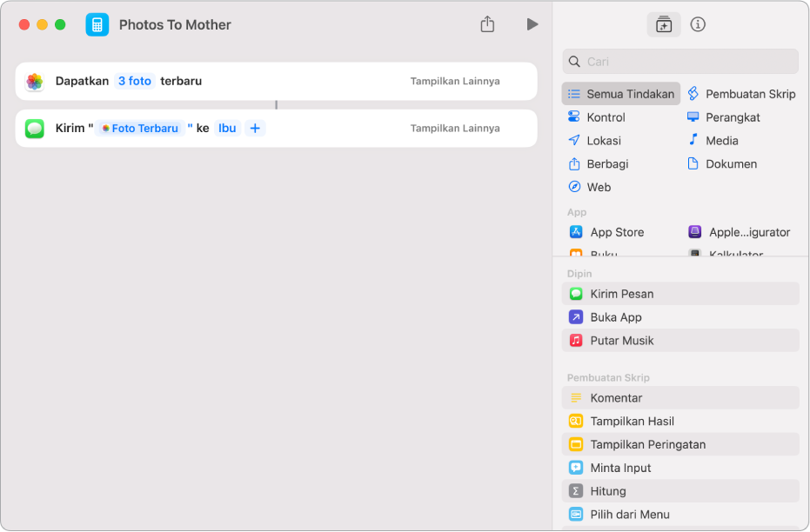The width and height of the screenshot is (810, 532).
Task: Click the 'terbaru' word in first action
Action: [x=181, y=81]
